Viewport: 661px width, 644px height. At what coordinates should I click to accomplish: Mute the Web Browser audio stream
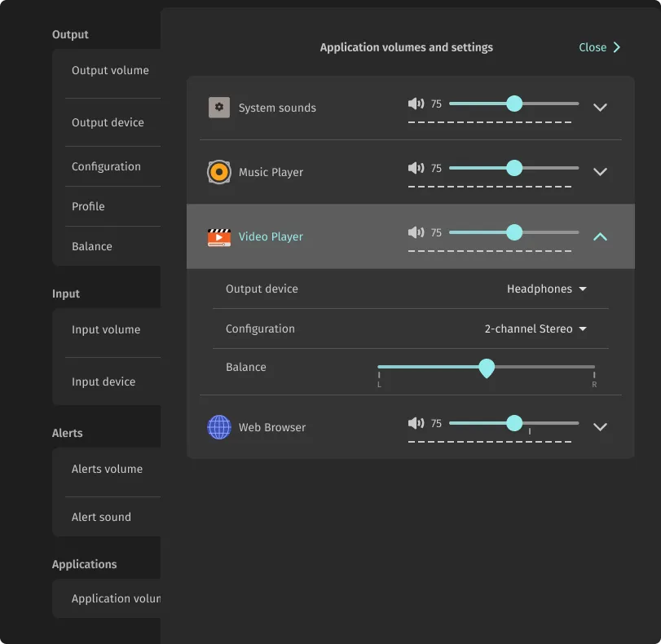tap(415, 423)
